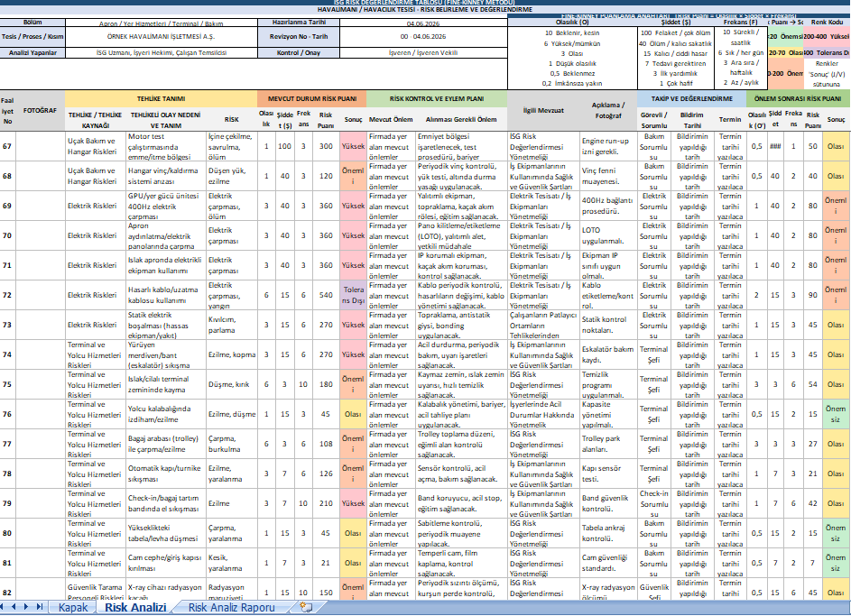Viewport: 851px width, 616px height.
Task: Open the Risk Analiz Raporu sheet tab
Action: pos(231,607)
